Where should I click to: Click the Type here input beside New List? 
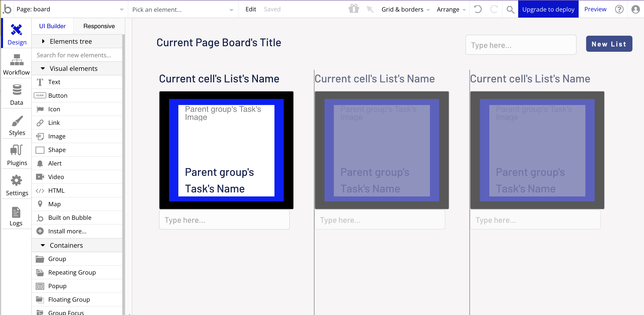point(521,45)
